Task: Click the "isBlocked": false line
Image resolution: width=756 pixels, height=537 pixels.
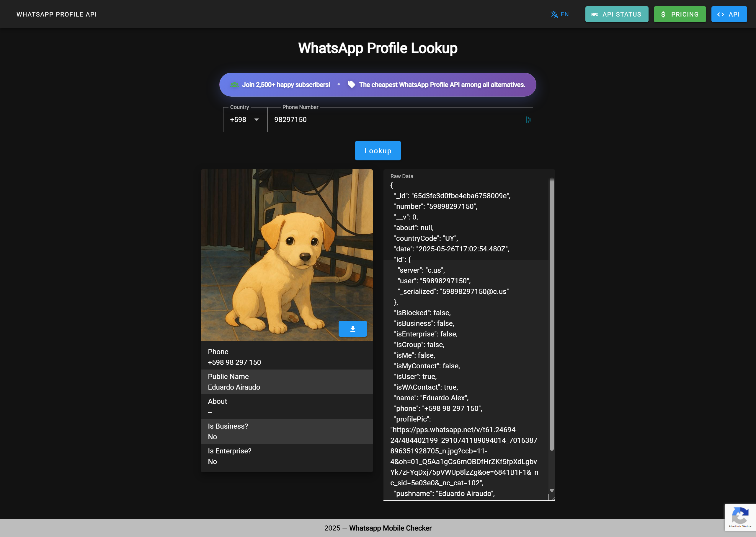Action: (x=422, y=313)
